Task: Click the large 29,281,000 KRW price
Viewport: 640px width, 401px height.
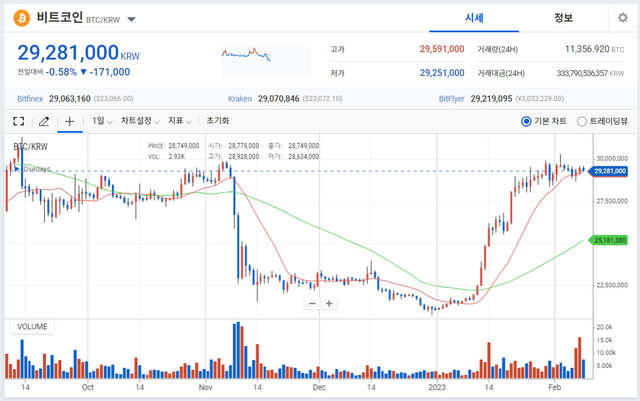Action: click(x=78, y=53)
